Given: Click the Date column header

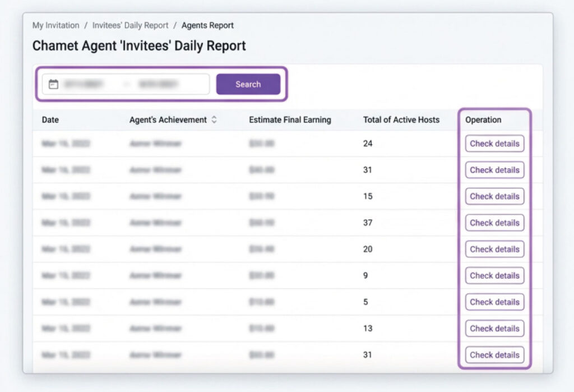Looking at the screenshot, I should tap(50, 119).
